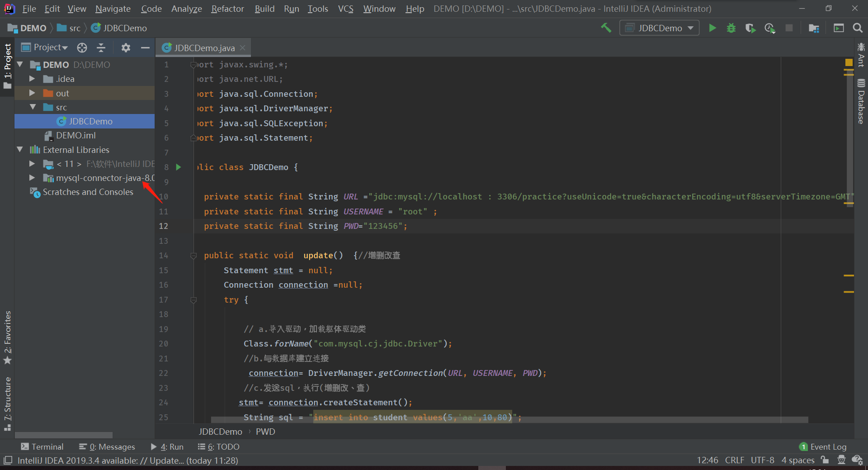Screen dimensions: 868x470
Task: Open the Terminal tool window
Action: pos(42,447)
